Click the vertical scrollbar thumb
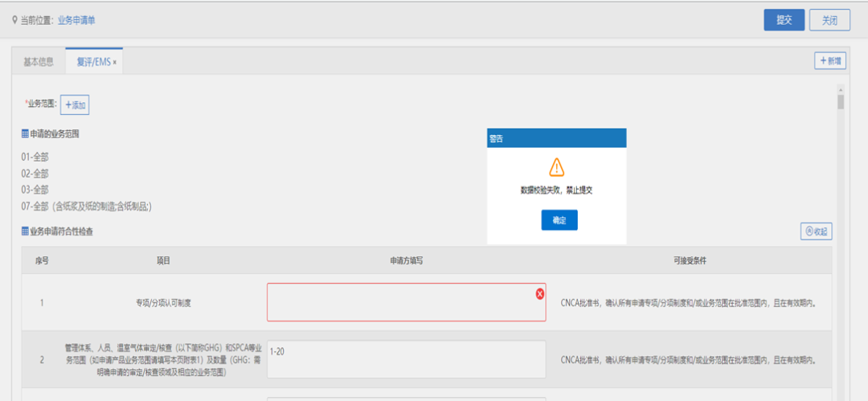The height and width of the screenshot is (401, 868). (841, 102)
